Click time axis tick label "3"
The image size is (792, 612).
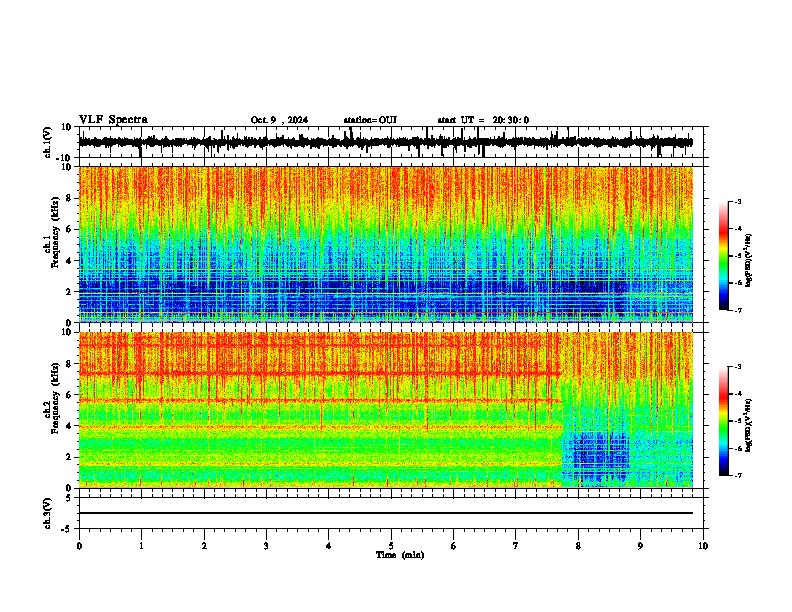tap(266, 546)
